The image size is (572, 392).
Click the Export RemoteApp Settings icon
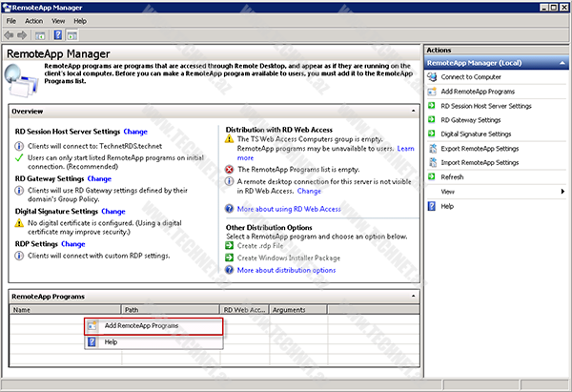(432, 149)
